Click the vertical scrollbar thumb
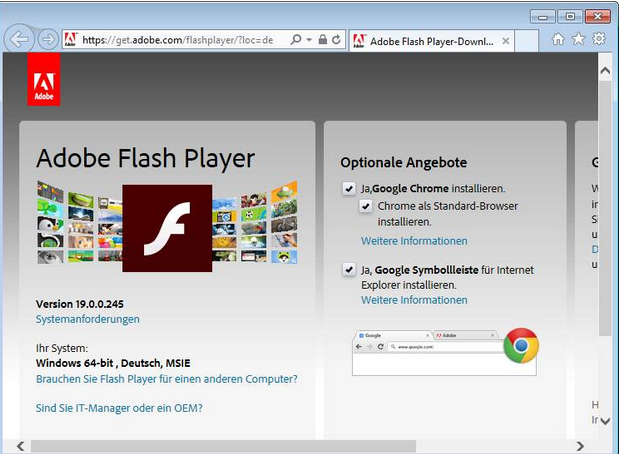624x454 pixels. coord(605,208)
